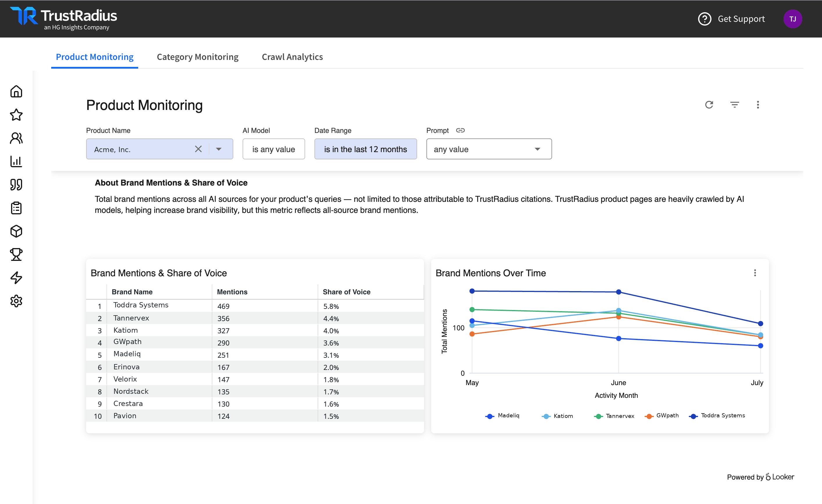Image resolution: width=822 pixels, height=504 pixels.
Task: Open the people/users sidebar icon
Action: click(x=16, y=138)
